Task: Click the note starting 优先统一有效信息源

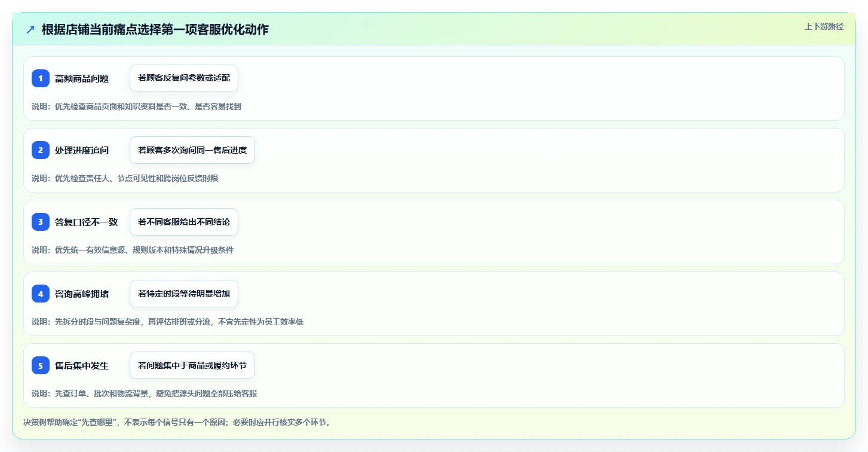Action: click(x=133, y=250)
